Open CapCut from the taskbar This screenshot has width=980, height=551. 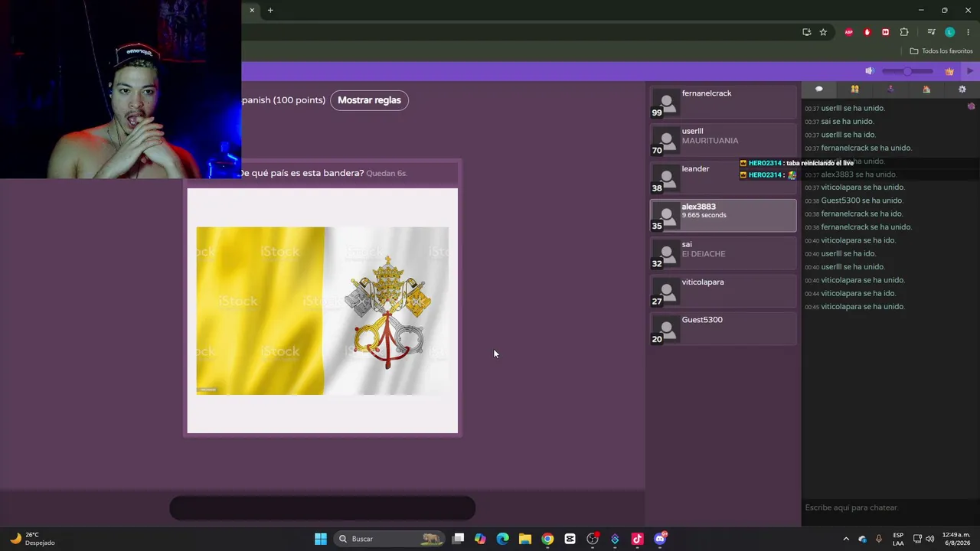pos(570,539)
